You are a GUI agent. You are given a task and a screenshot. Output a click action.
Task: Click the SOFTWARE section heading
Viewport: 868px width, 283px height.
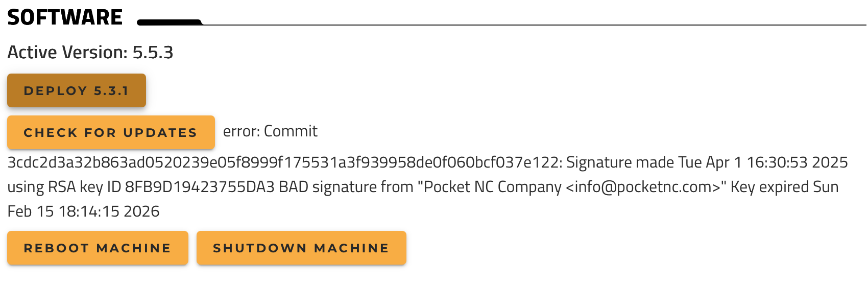pos(65,17)
